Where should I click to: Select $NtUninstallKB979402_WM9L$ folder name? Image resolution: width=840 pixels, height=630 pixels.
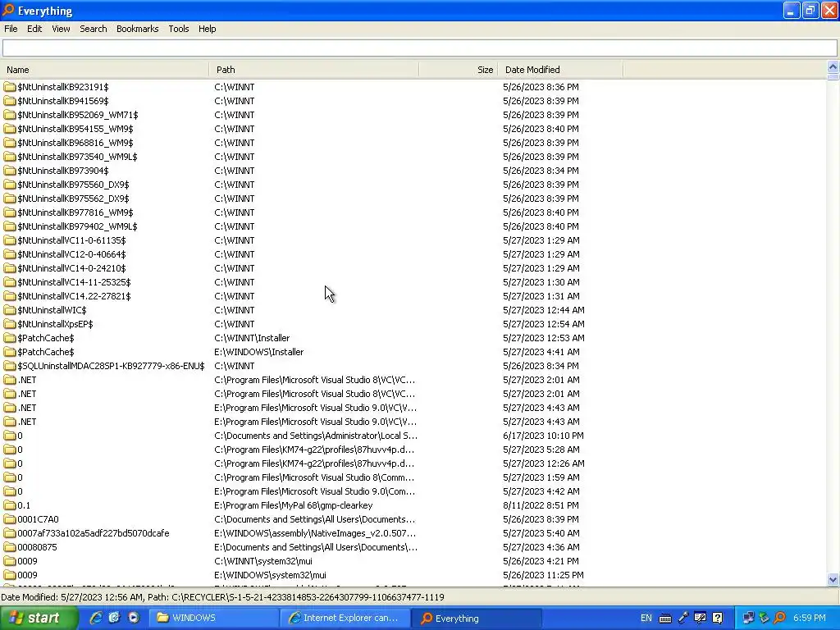coord(78,226)
